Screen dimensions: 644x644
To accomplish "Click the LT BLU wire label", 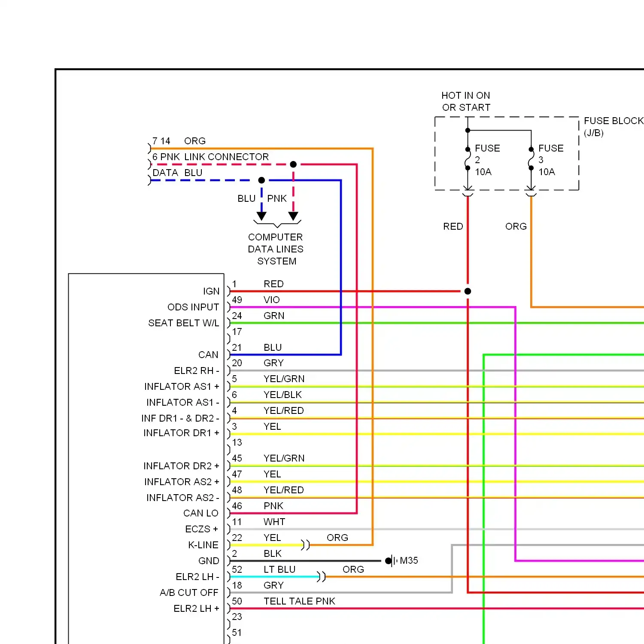I will click(x=279, y=569).
